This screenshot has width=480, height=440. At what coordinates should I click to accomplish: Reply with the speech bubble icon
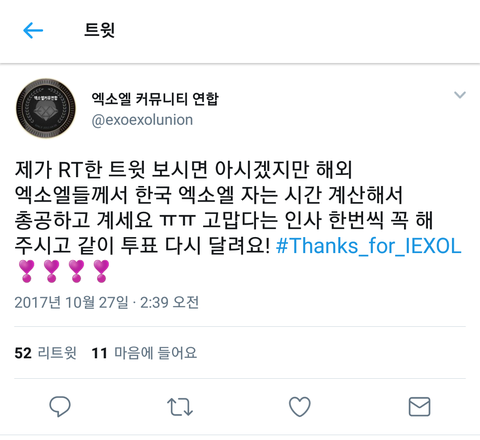click(60, 406)
